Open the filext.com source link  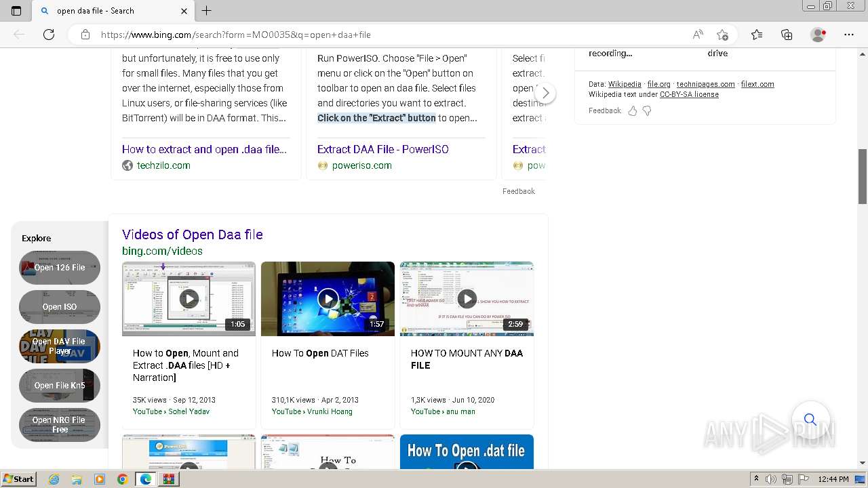[757, 84]
